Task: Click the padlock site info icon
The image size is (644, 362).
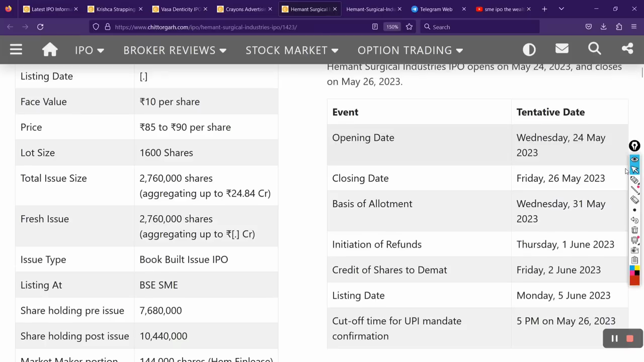Action: click(x=107, y=27)
